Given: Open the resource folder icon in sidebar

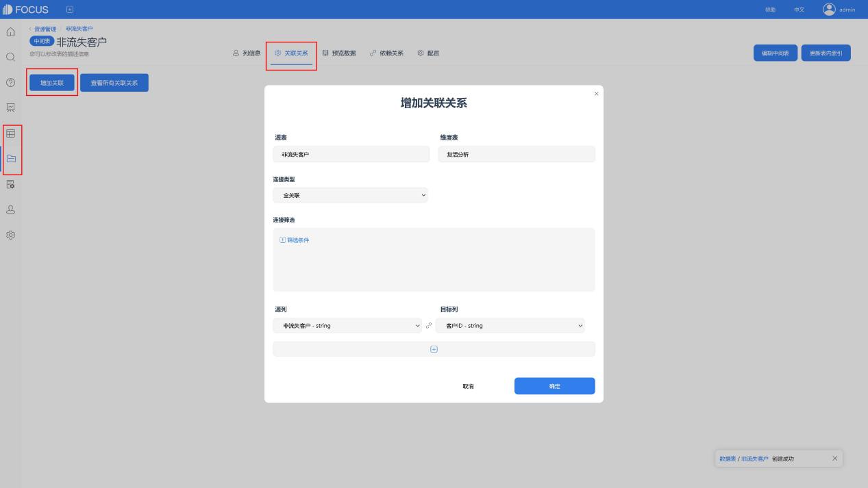Looking at the screenshot, I should click(10, 159).
